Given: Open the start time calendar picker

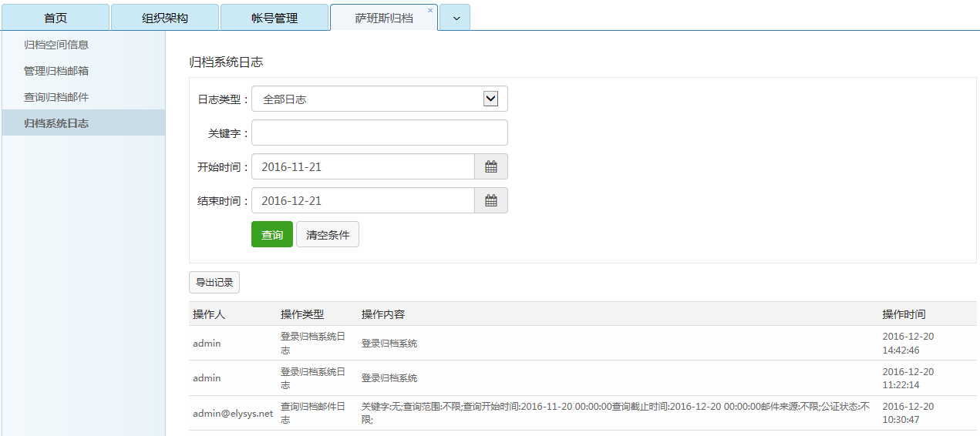Looking at the screenshot, I should point(490,167).
